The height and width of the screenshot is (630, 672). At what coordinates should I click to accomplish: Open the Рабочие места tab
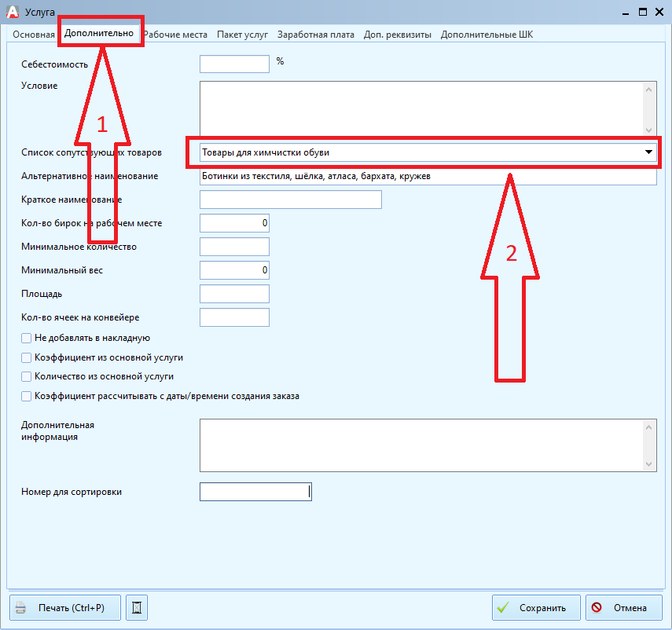point(174,35)
